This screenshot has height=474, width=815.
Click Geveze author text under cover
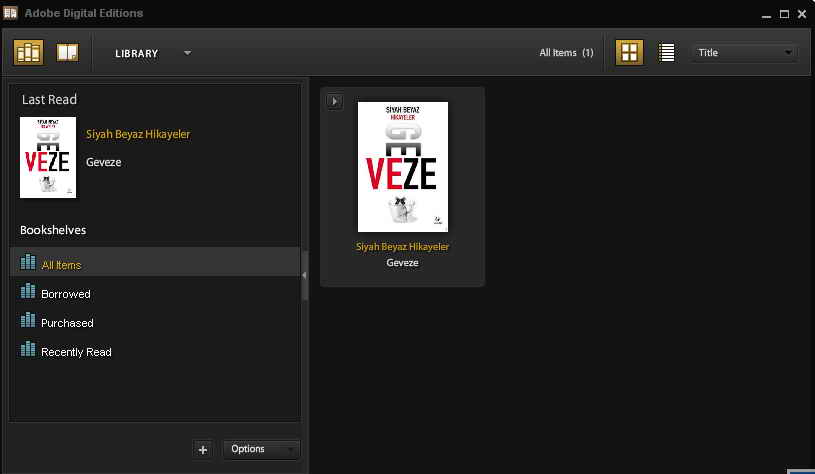[x=402, y=263]
